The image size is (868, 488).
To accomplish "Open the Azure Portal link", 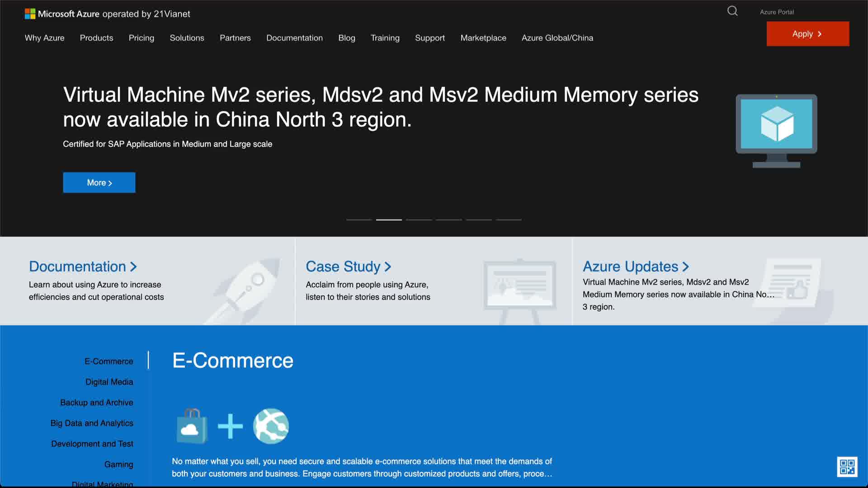I will (x=776, y=12).
